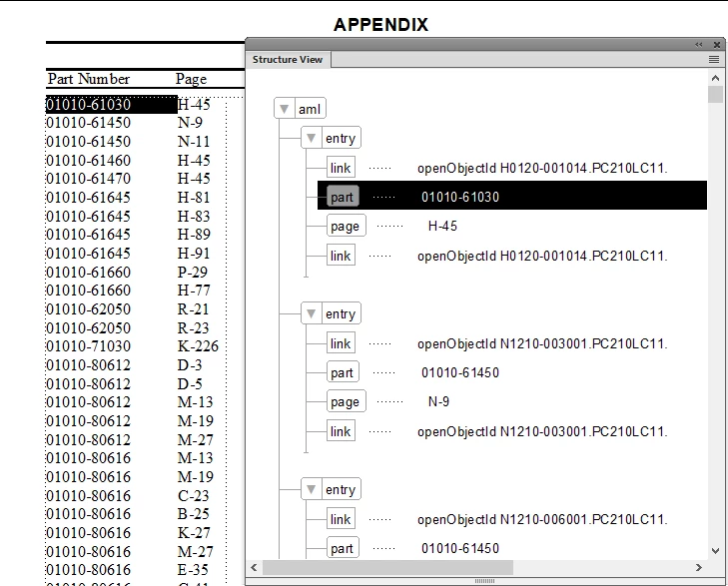Click page P-29 in the document
This screenshot has width=728, height=586.
pos(192,272)
